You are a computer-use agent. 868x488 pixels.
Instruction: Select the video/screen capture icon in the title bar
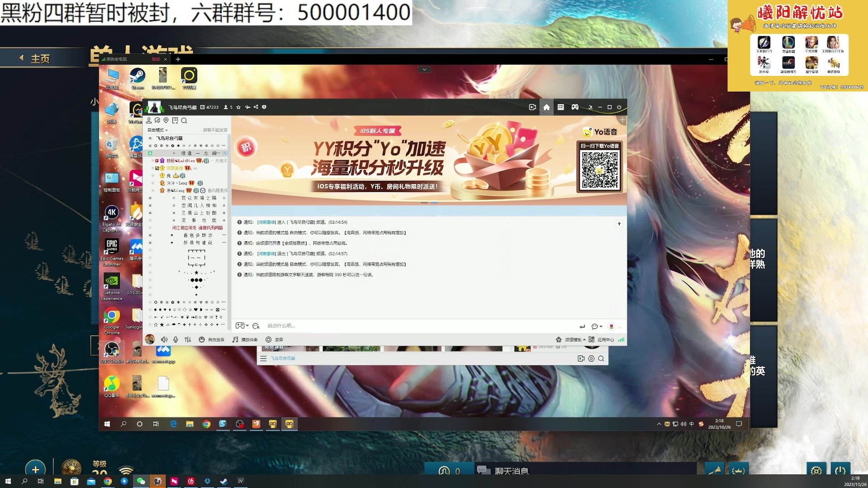(x=532, y=107)
